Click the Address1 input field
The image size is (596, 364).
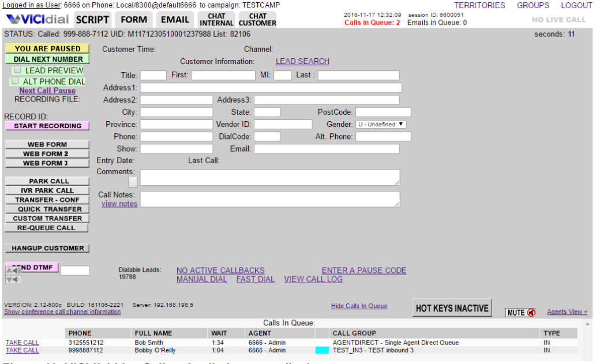(271, 88)
